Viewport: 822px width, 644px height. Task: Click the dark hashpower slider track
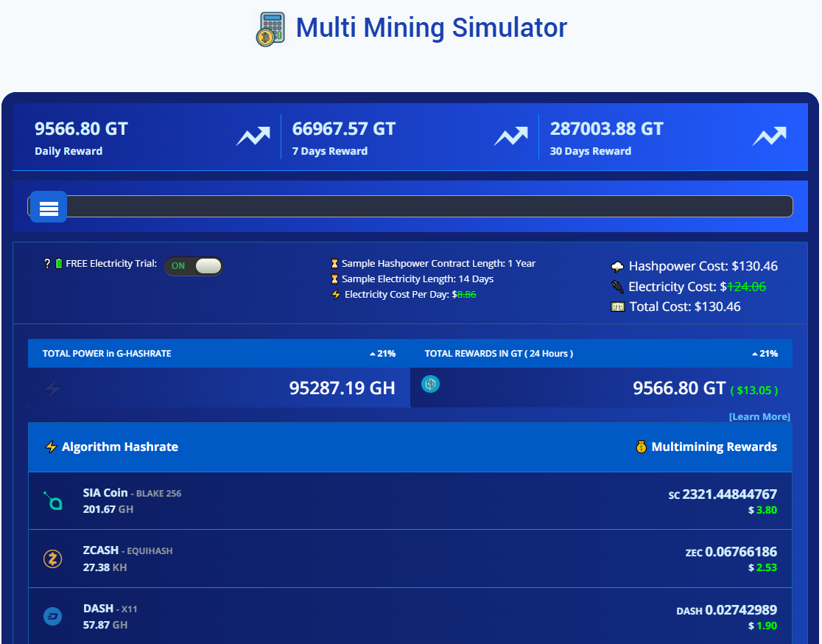coord(427,207)
